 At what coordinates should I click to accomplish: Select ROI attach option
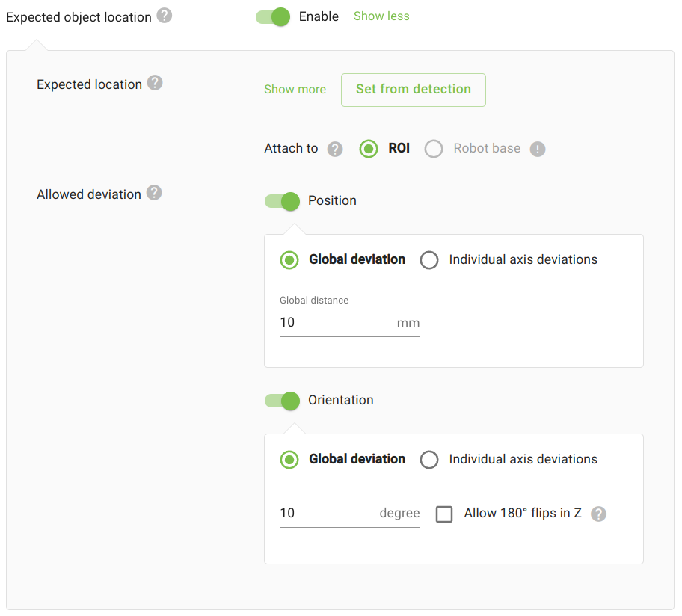(x=369, y=148)
